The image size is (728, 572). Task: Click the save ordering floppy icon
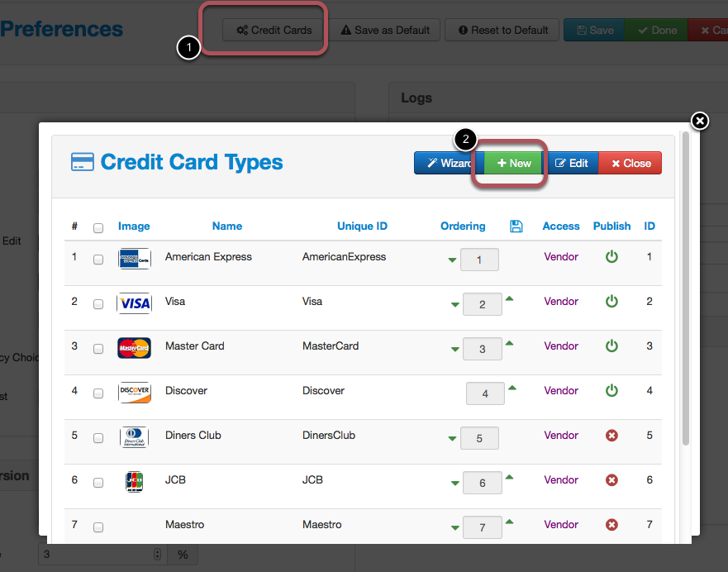coord(516,226)
